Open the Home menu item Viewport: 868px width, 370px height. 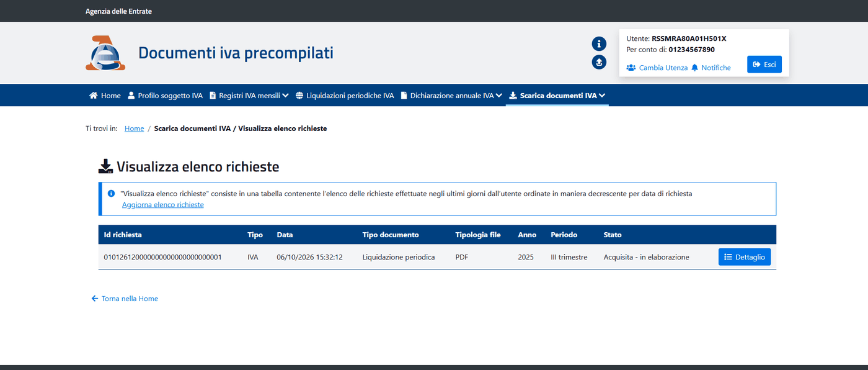coord(105,96)
